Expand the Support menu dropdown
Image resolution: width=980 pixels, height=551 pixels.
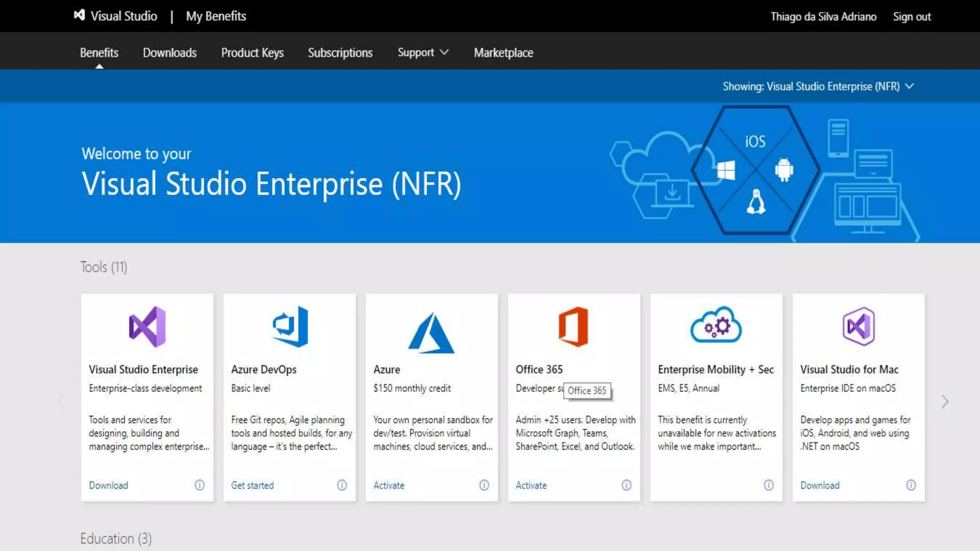(x=423, y=53)
